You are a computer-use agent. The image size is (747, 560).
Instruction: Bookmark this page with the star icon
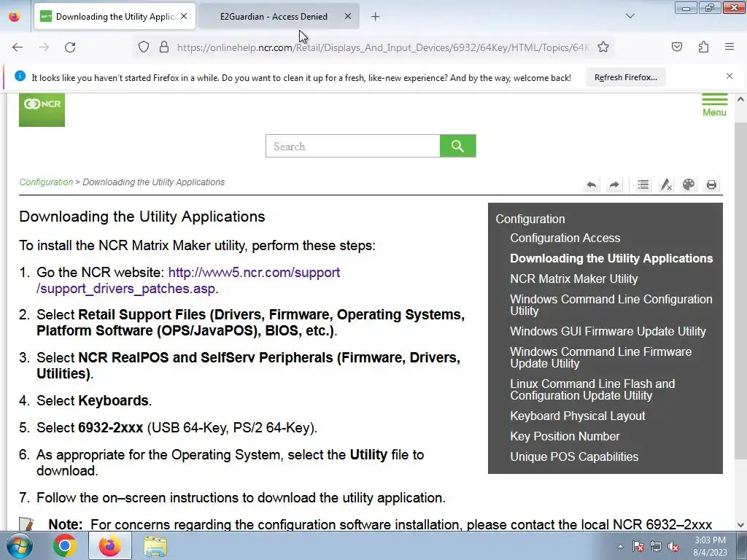click(x=603, y=47)
